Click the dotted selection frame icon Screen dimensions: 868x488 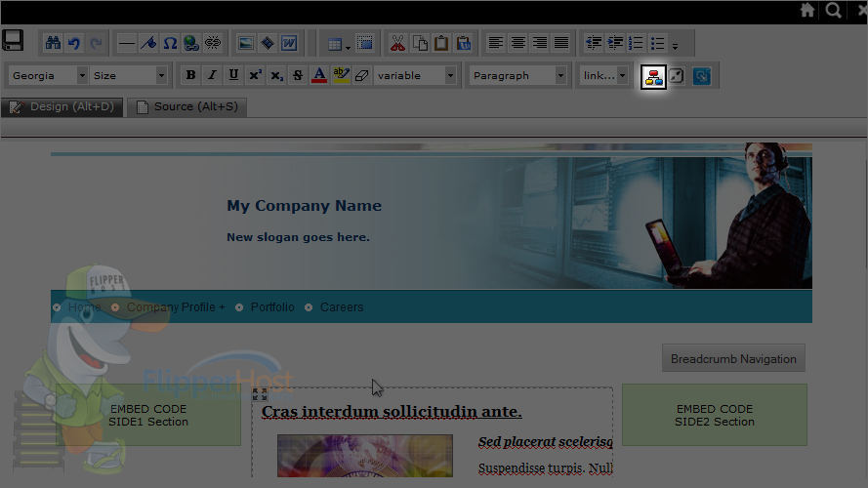[365, 43]
